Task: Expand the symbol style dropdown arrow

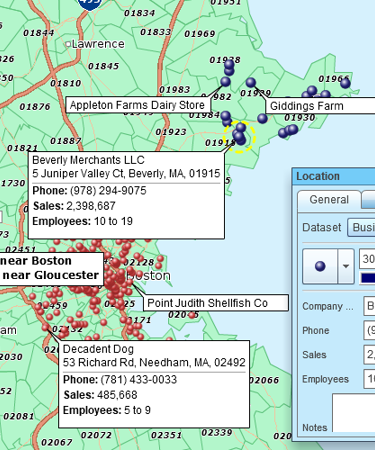Action: pyautogui.click(x=346, y=266)
